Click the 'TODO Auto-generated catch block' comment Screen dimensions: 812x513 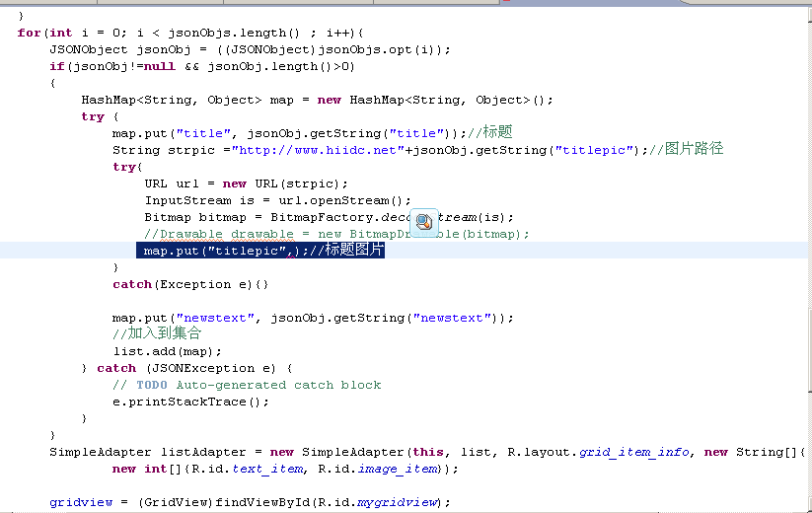click(x=258, y=385)
